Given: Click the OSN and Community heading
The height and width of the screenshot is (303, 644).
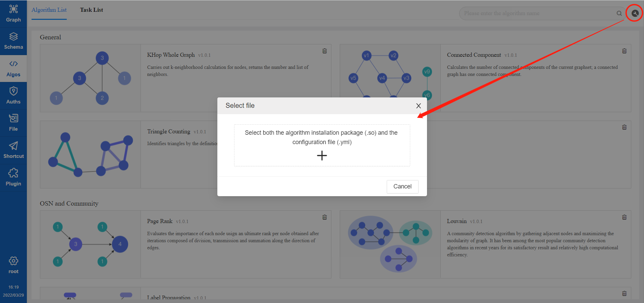Looking at the screenshot, I should pyautogui.click(x=69, y=204).
